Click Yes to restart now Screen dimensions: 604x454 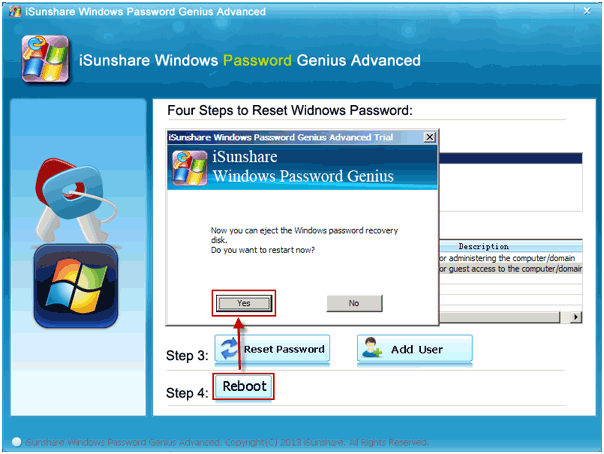[244, 303]
